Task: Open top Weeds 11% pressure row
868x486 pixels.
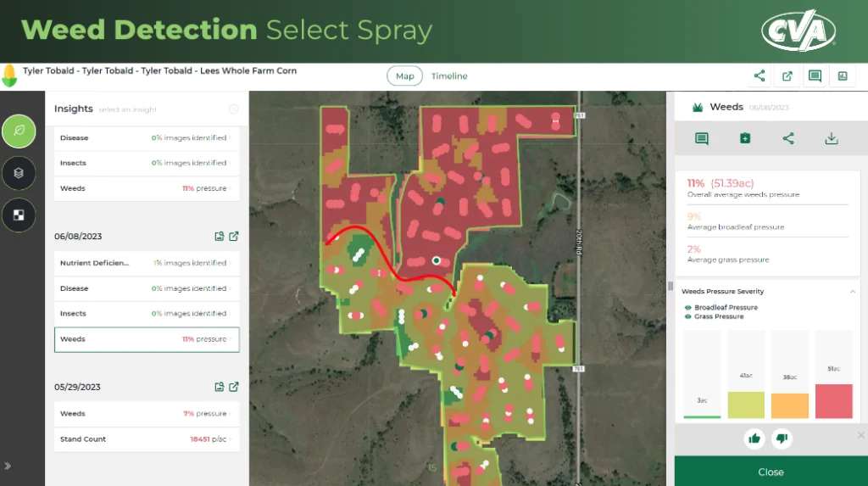Action: pyautogui.click(x=147, y=188)
